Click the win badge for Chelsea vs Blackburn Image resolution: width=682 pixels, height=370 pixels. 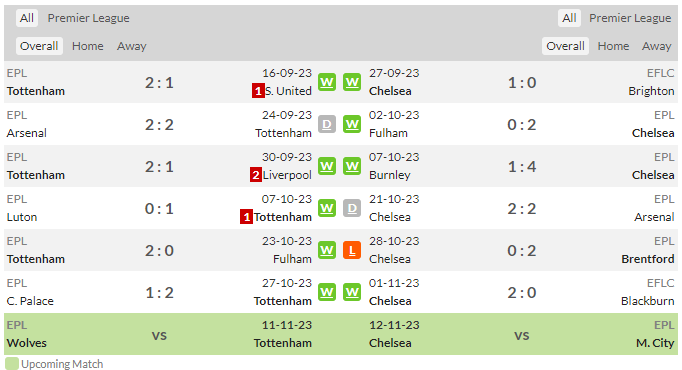point(352,292)
